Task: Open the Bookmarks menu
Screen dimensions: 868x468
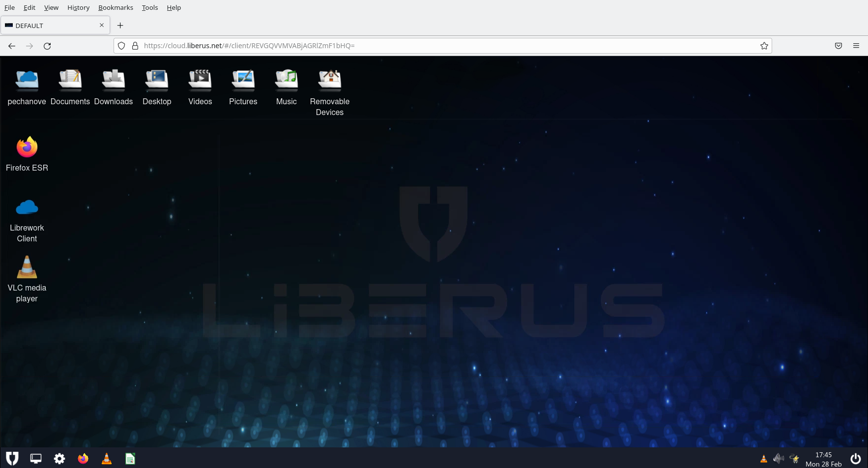Action: pyautogui.click(x=116, y=7)
